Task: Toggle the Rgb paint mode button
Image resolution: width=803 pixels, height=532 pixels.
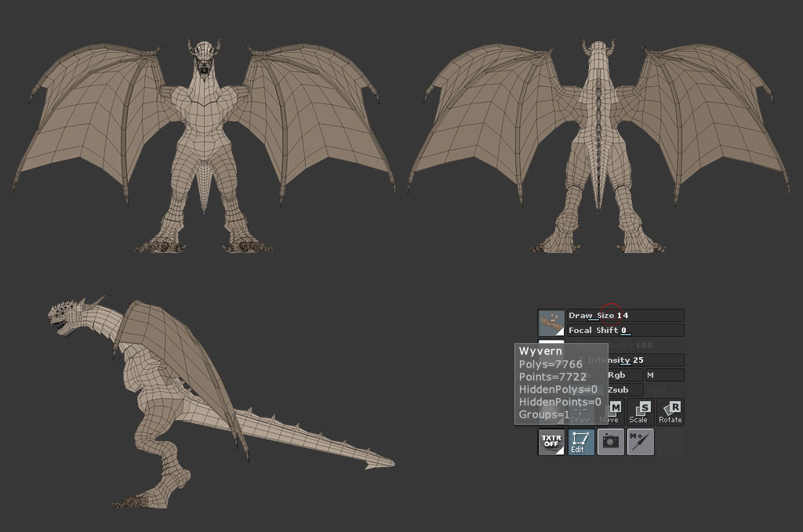Action: coord(625,375)
